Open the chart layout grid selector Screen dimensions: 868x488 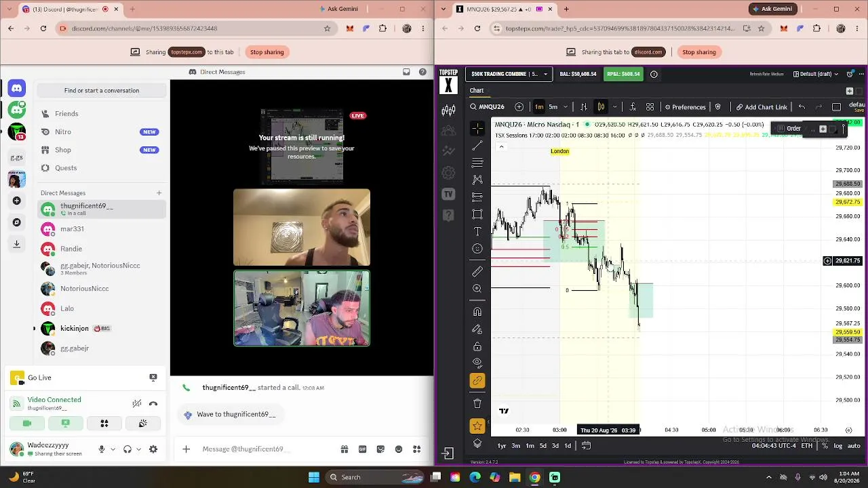[x=650, y=107]
